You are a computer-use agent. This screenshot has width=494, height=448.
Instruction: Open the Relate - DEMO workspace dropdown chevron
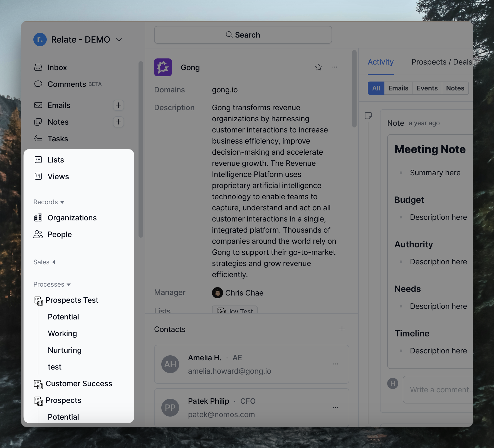pyautogui.click(x=119, y=40)
